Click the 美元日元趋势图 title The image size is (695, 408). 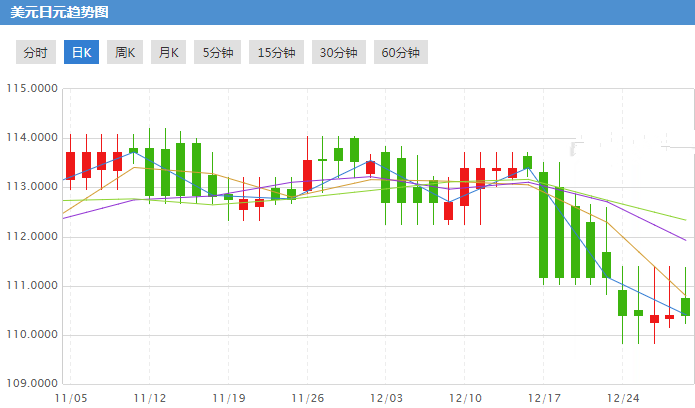61,13
